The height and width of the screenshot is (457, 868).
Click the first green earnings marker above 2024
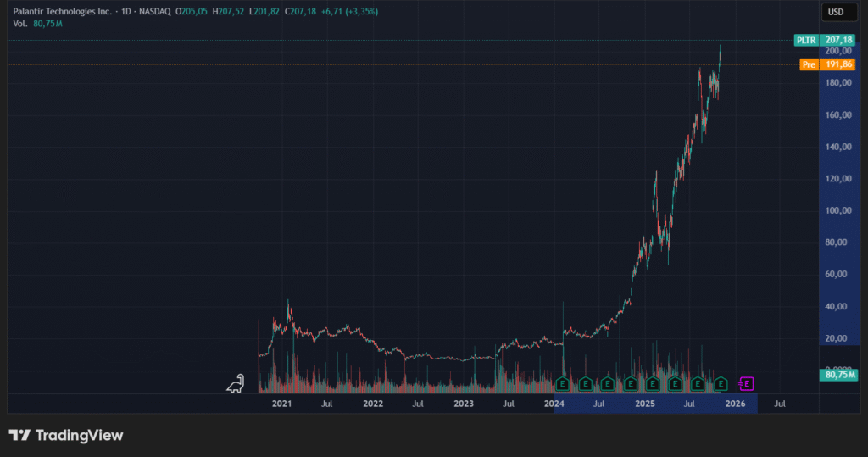[x=564, y=384]
